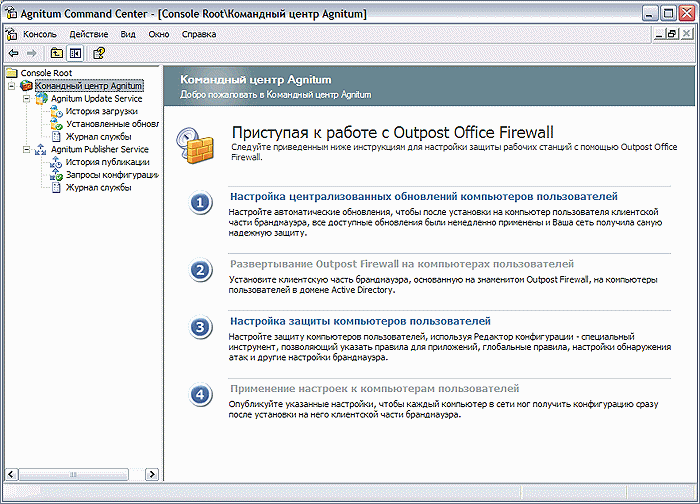Select История публикации tree item
Image resolution: width=700 pixels, height=504 pixels.
tap(108, 162)
